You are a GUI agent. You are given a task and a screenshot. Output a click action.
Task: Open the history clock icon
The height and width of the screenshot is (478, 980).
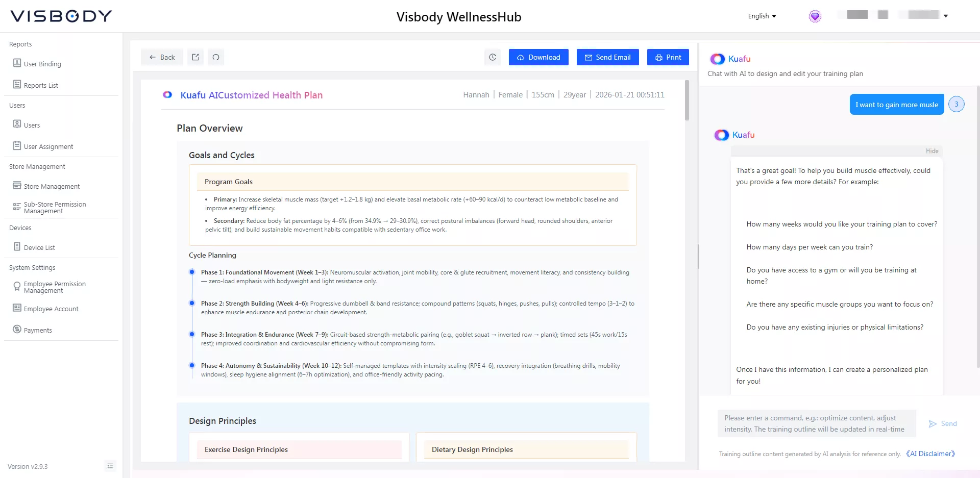(x=493, y=57)
